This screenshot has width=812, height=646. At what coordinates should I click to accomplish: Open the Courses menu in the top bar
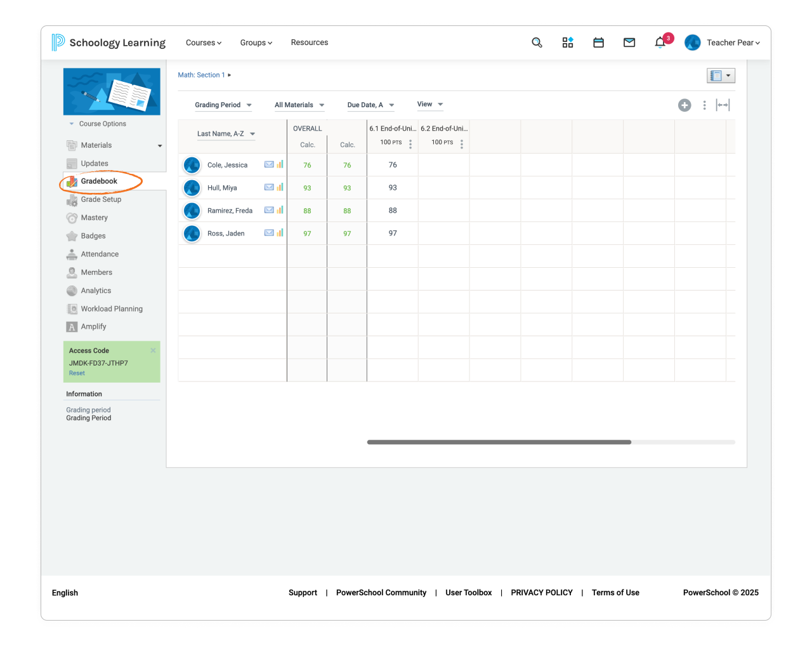point(203,43)
